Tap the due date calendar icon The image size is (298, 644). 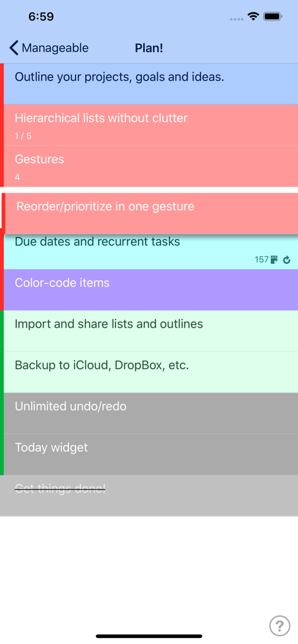[x=275, y=260]
